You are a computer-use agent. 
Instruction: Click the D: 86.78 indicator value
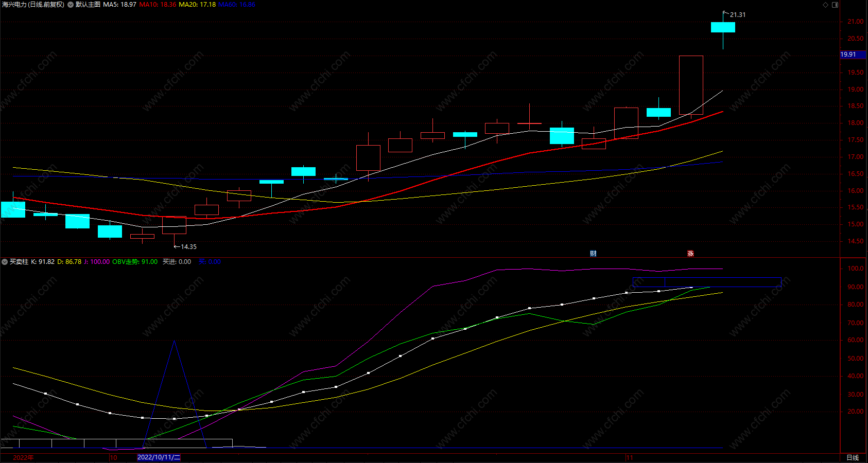69,262
